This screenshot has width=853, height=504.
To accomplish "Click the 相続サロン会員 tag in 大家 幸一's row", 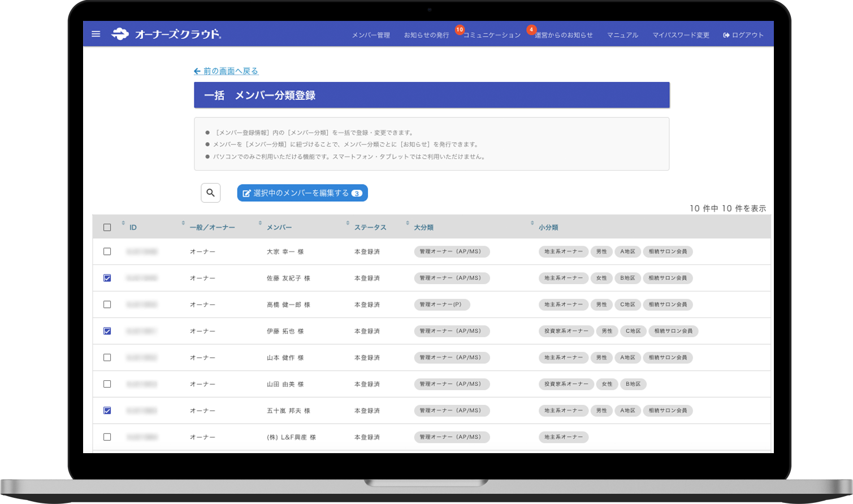I will 668,251.
